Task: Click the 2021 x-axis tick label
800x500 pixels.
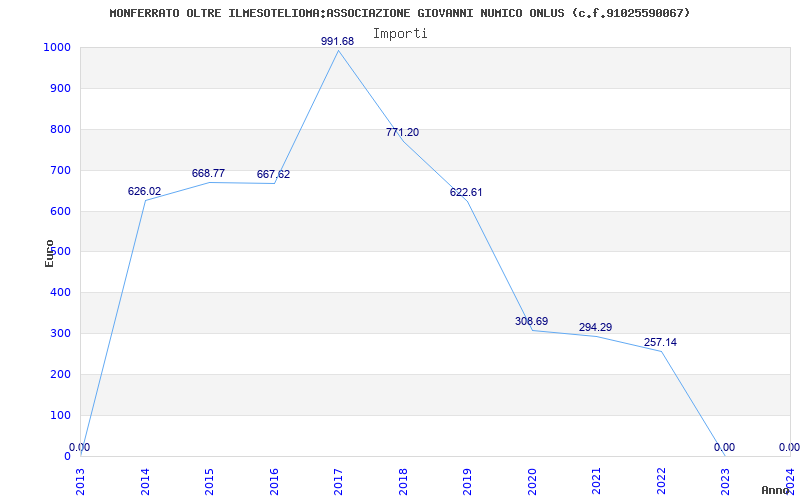Action: [x=596, y=481]
